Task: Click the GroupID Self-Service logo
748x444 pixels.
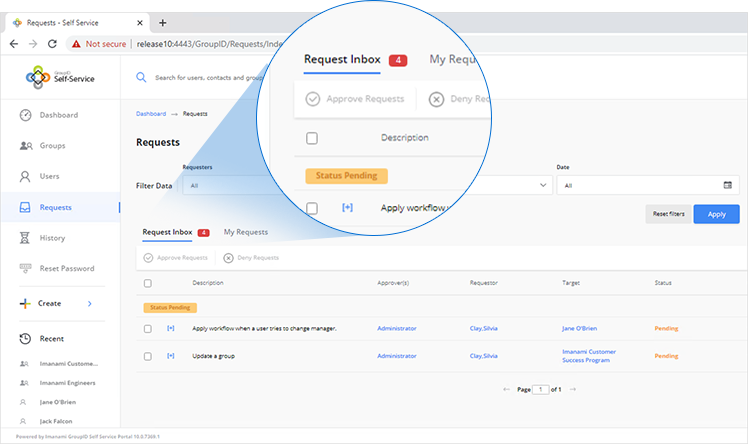Action: click(x=60, y=77)
